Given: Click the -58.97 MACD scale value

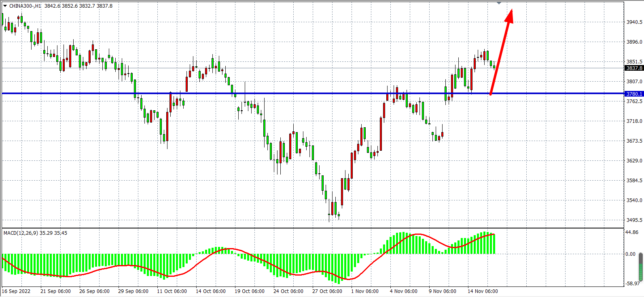Looking at the screenshot, I should [x=632, y=284].
